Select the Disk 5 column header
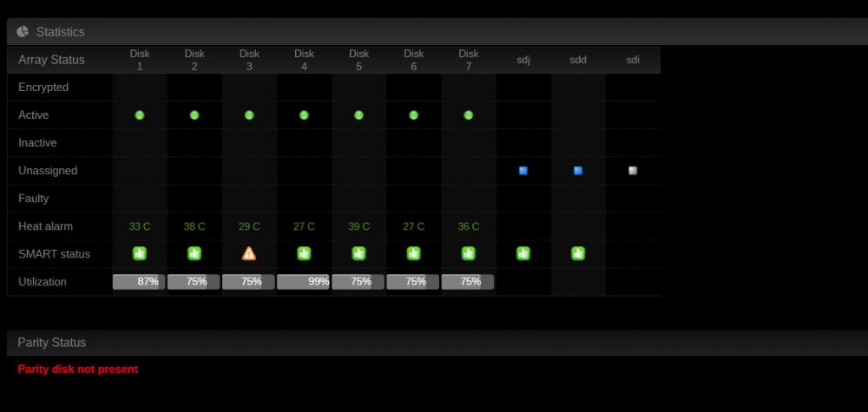Screen dimensions: 868x412 click(358, 60)
